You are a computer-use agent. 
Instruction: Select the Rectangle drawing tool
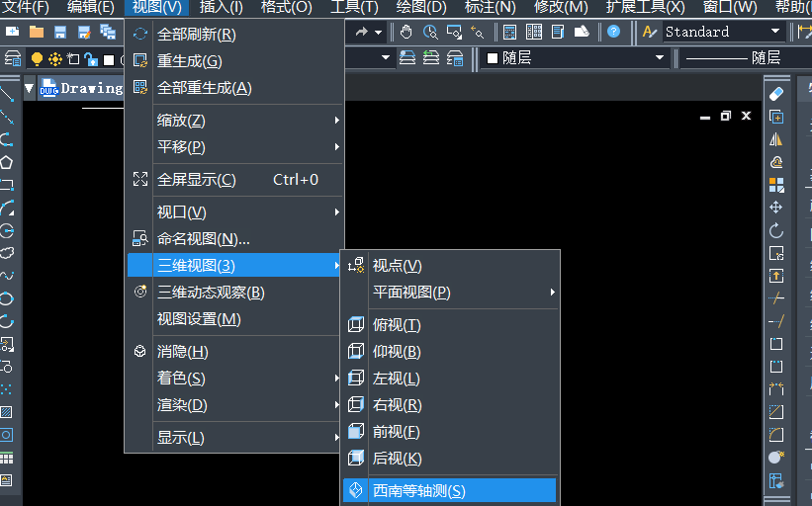click(x=7, y=185)
